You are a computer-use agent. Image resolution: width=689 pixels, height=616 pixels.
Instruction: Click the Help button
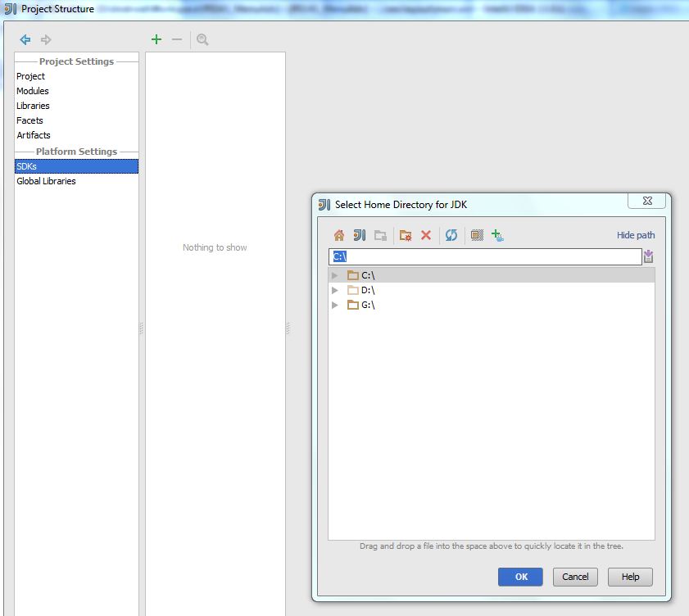click(630, 577)
